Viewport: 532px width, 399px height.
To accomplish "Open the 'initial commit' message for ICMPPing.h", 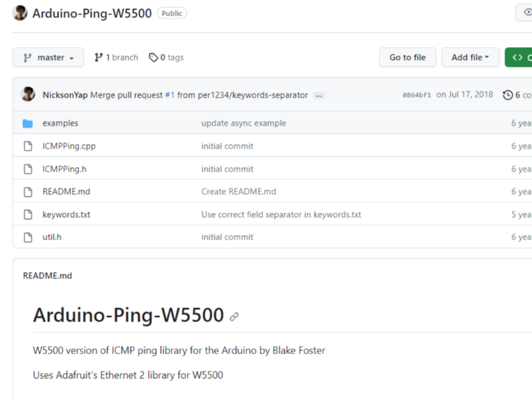I will point(228,169).
